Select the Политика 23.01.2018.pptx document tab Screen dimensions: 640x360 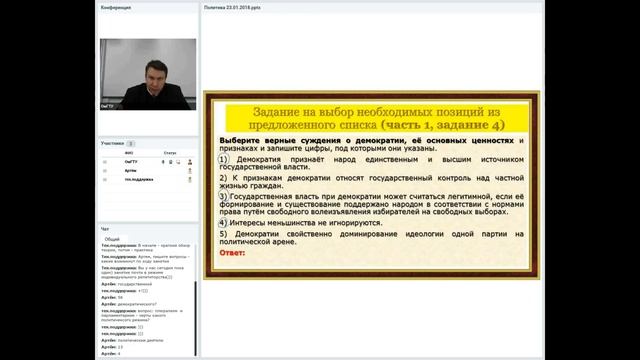pyautogui.click(x=232, y=7)
